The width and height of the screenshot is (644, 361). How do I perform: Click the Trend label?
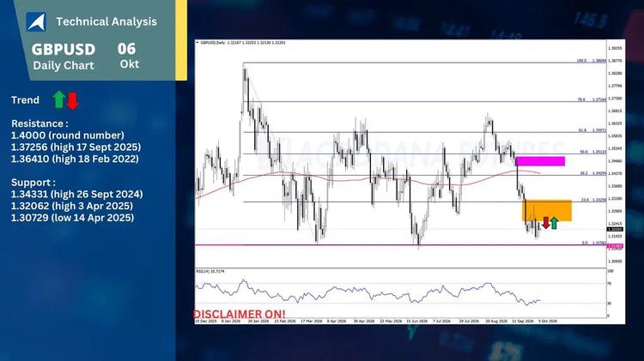click(25, 100)
